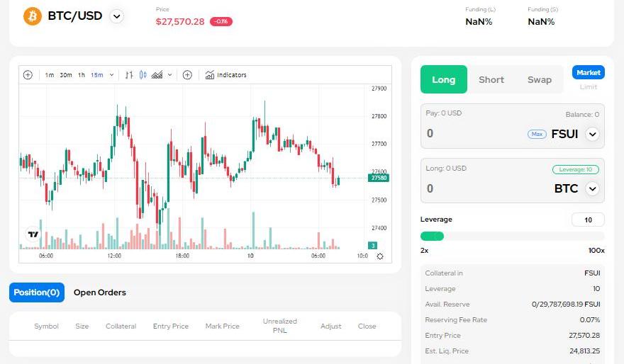
Task: Open the Indicators menu
Action: pos(226,75)
